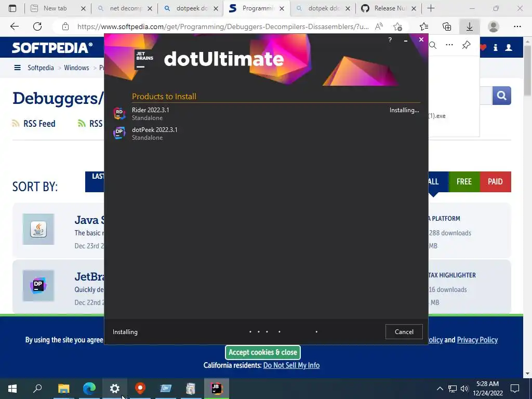Open Read aloud in address bar
This screenshot has height=399, width=532.
coord(379,26)
